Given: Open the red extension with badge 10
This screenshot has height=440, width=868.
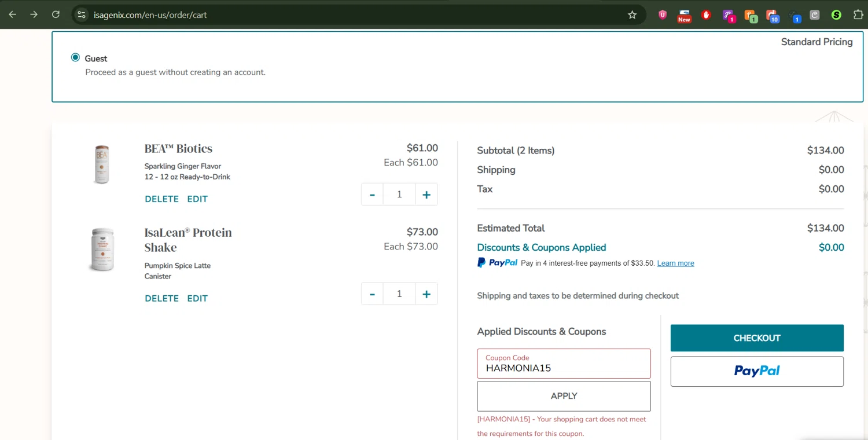Looking at the screenshot, I should tap(772, 16).
